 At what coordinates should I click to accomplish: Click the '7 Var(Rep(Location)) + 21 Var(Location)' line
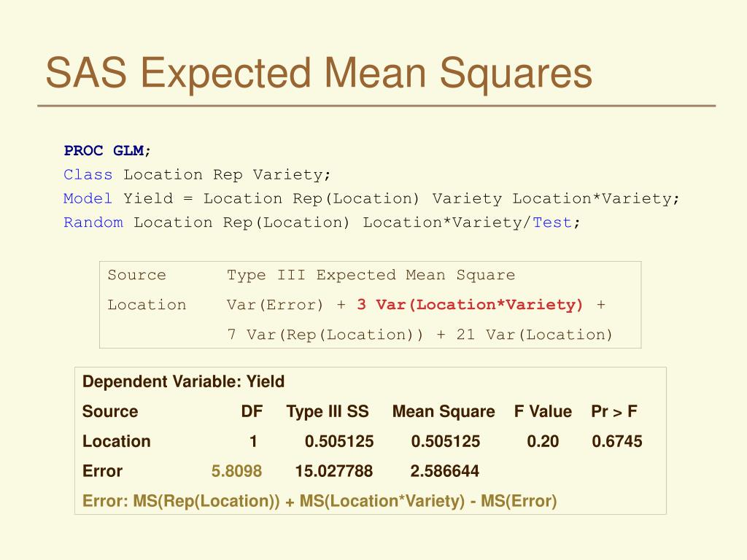419,335
